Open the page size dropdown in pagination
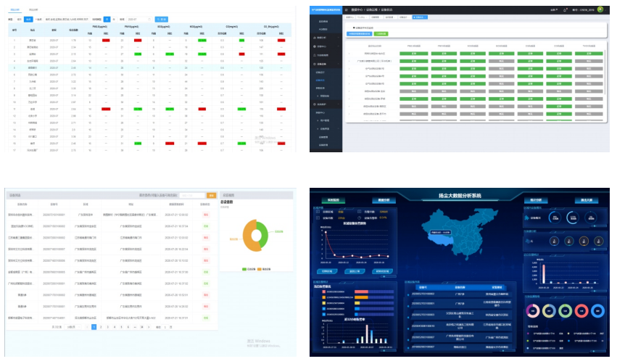This screenshot has width=617, height=364. [x=73, y=328]
